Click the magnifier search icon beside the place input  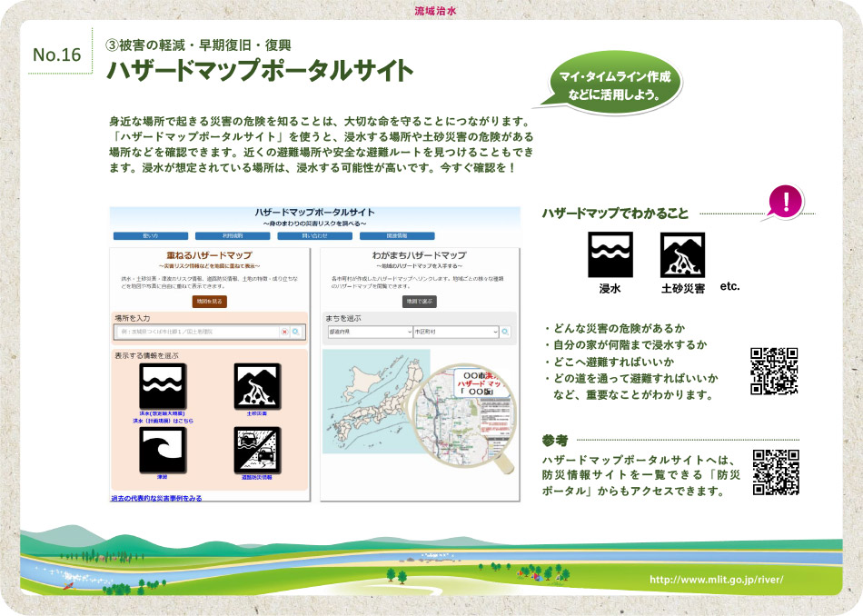296,332
